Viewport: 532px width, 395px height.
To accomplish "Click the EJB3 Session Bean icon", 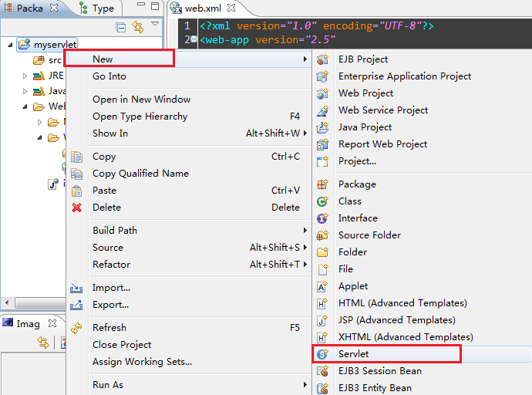I will [322, 371].
